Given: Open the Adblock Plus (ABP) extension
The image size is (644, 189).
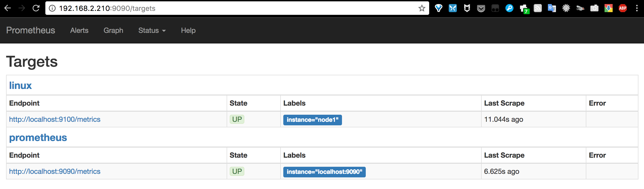Looking at the screenshot, I should [622, 8].
